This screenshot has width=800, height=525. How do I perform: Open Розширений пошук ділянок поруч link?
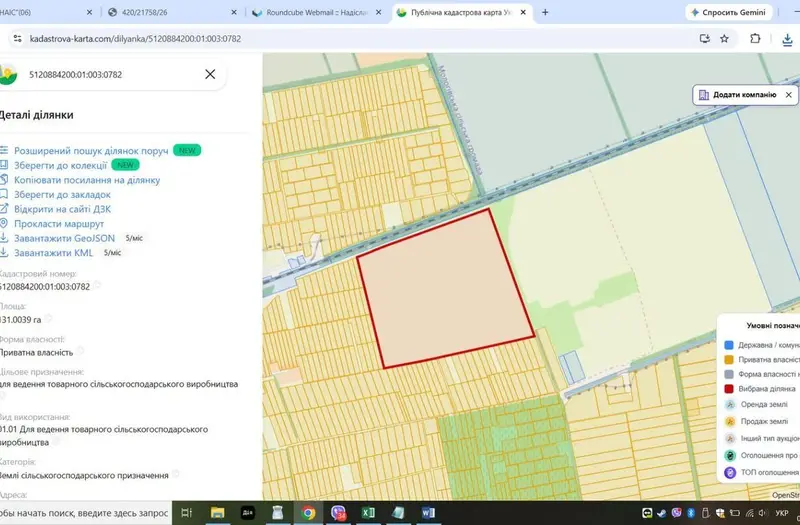click(91, 151)
